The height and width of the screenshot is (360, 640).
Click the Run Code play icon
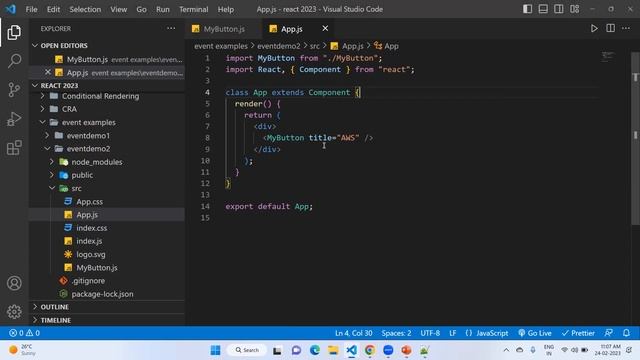pos(594,29)
